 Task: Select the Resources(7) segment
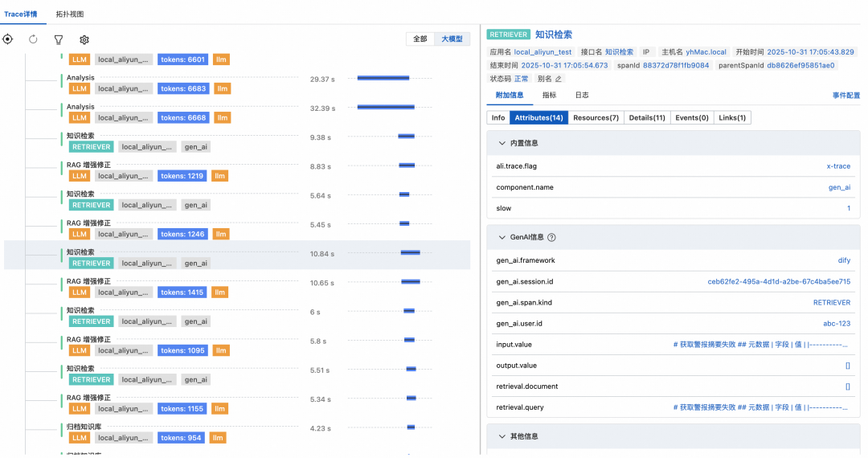[x=596, y=118]
